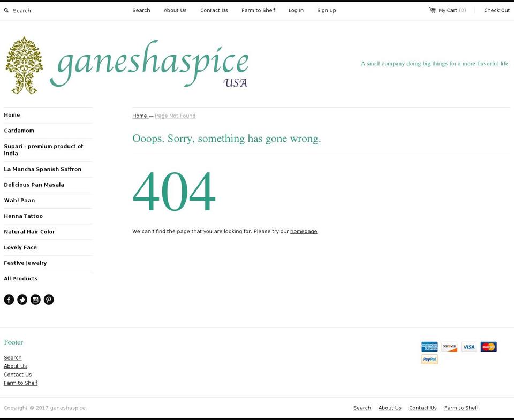This screenshot has height=420, width=514.
Task: Click the Discover payment icon
Action: (449, 347)
